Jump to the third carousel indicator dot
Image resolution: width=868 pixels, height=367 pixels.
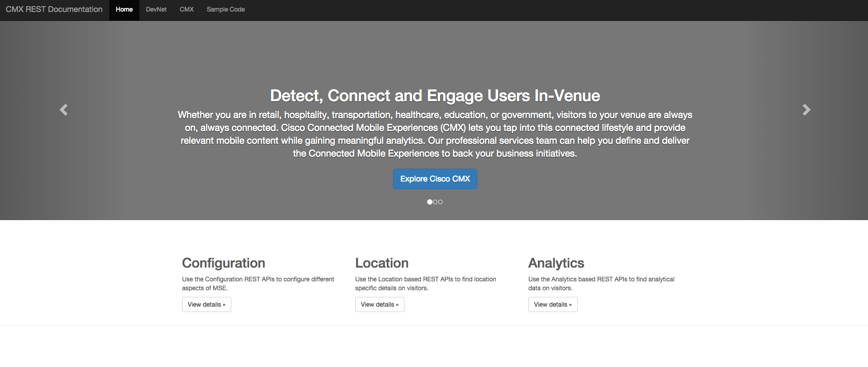[440, 202]
